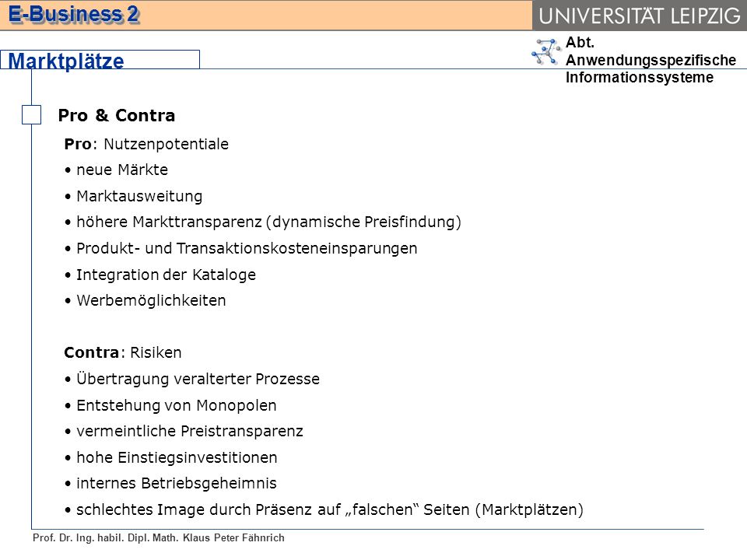Select vermeintliche Preistransparenz bullet

point(184,432)
